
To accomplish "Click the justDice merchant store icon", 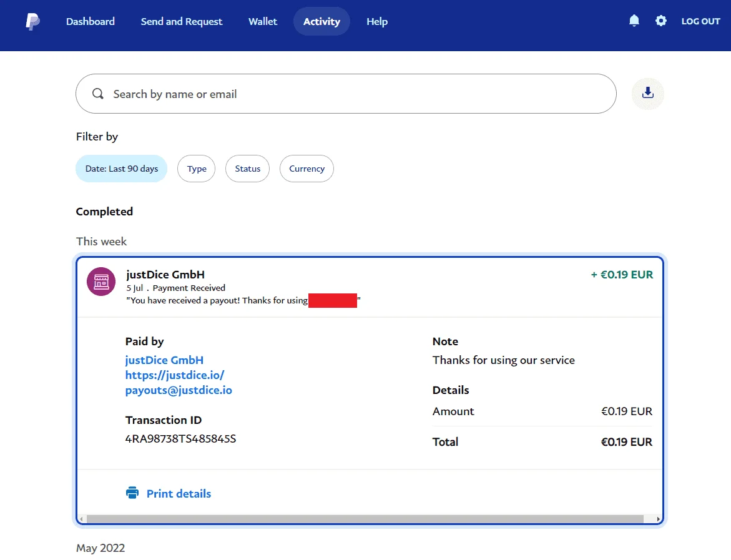I will click(x=101, y=282).
